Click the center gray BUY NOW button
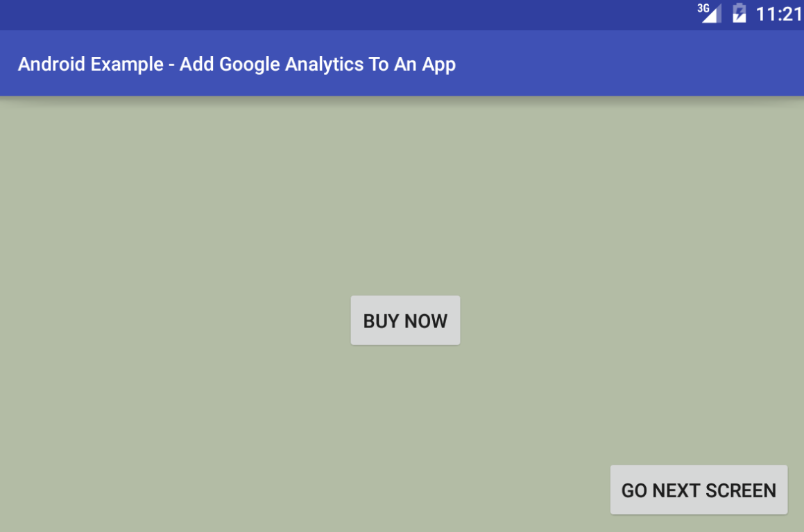Image resolution: width=804 pixels, height=532 pixels. coord(405,320)
